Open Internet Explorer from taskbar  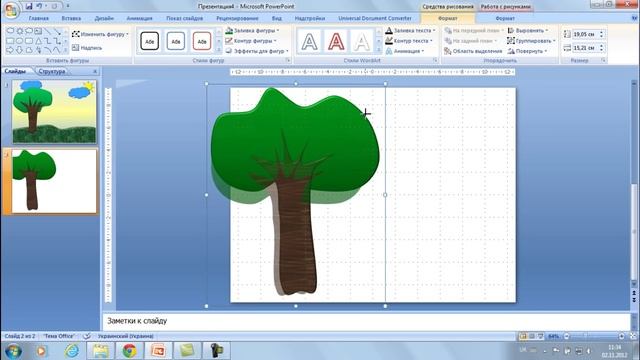click(x=72, y=351)
